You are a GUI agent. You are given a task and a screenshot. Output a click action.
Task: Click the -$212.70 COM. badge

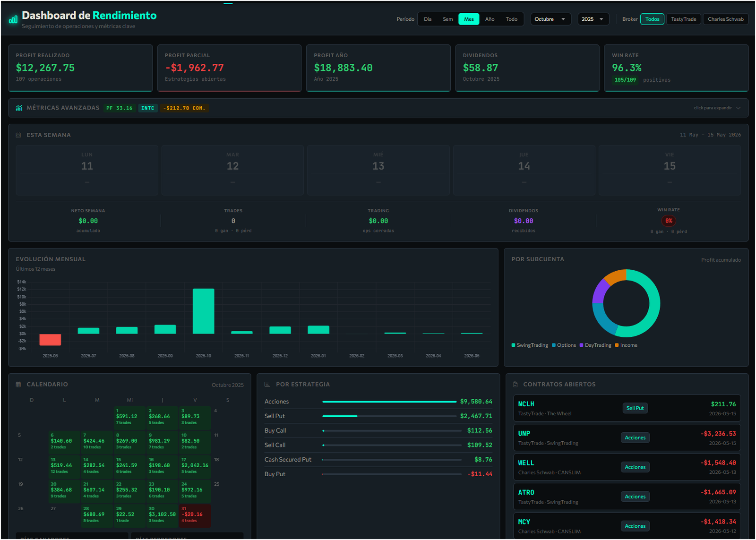184,108
